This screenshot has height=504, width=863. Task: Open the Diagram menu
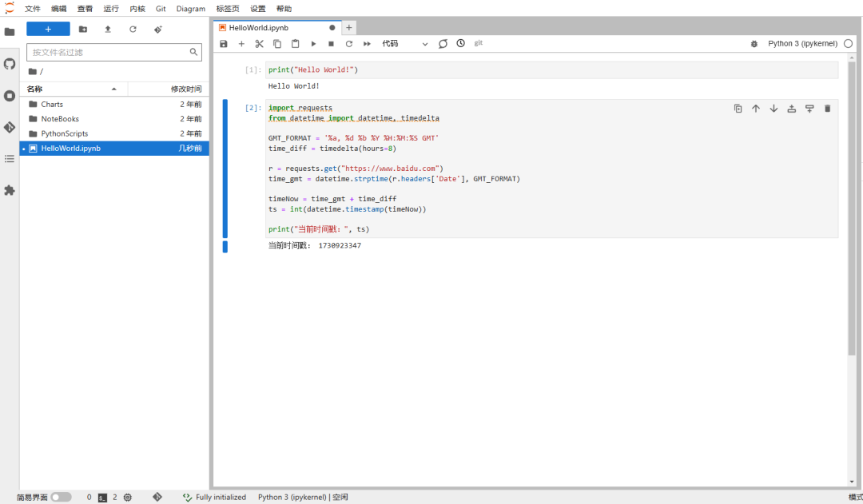click(x=191, y=9)
